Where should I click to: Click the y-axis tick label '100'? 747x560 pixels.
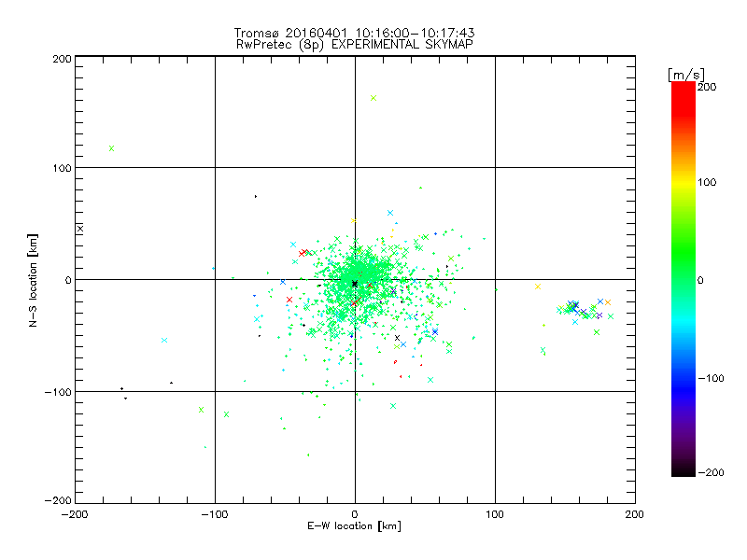point(62,169)
